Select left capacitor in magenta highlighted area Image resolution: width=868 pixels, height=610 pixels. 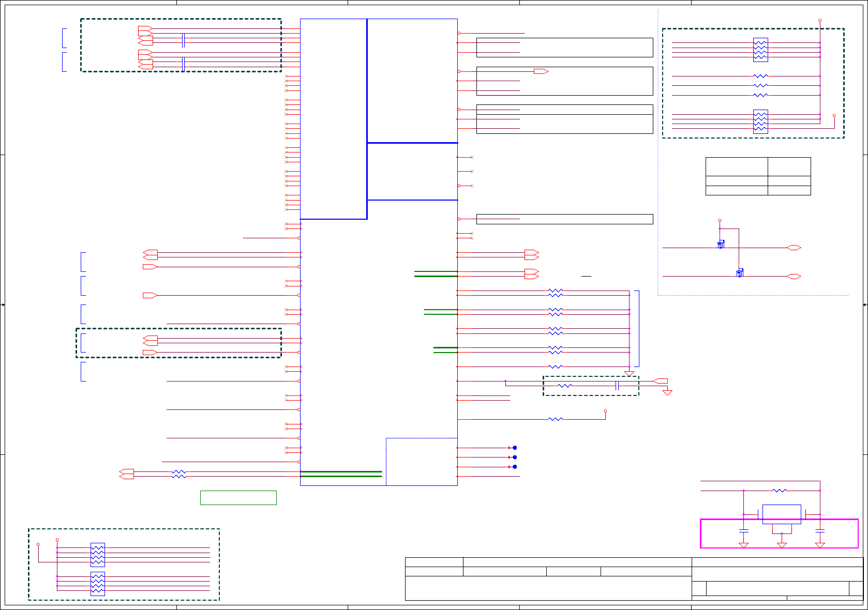(x=744, y=530)
